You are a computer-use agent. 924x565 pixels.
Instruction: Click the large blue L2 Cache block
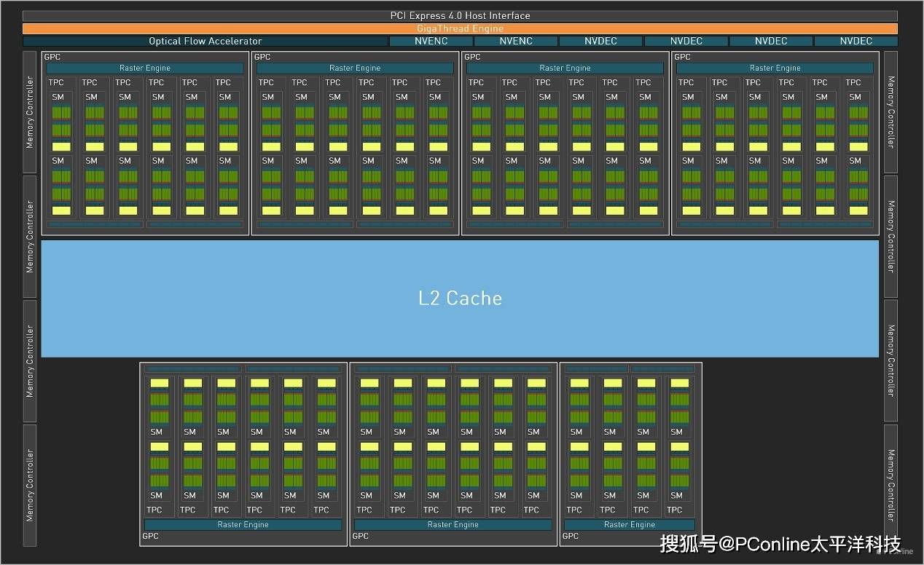(x=460, y=299)
